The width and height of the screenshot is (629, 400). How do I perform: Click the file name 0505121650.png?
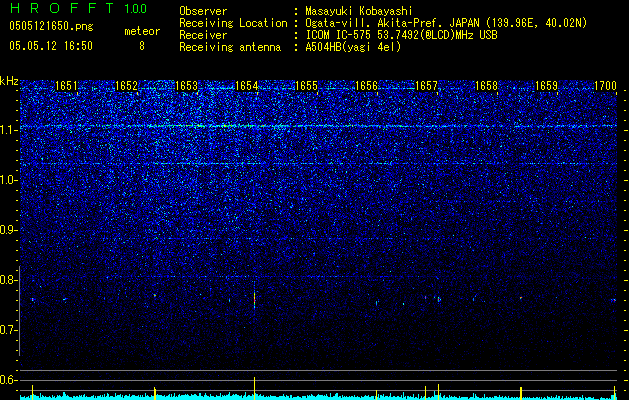click(x=51, y=27)
